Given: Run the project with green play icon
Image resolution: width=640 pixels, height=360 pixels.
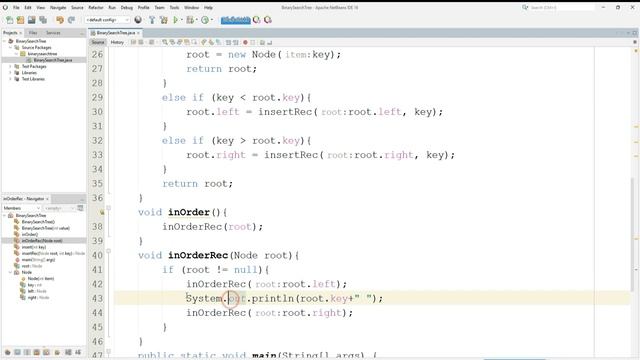Looking at the screenshot, I should (176, 20).
